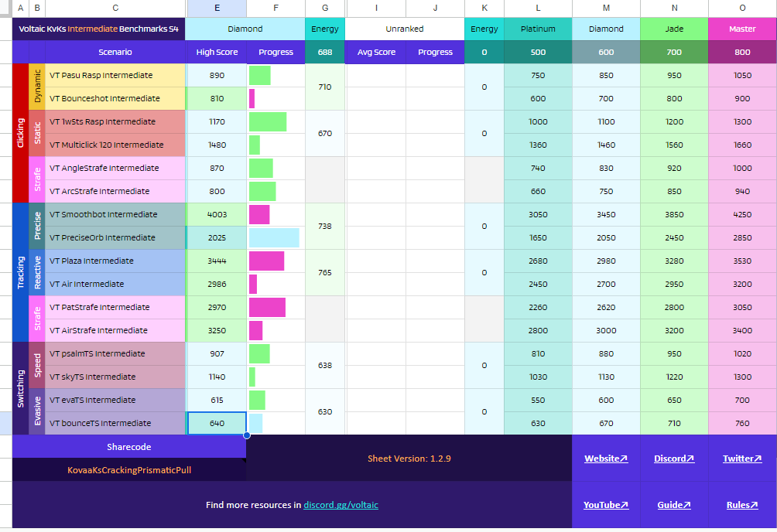Screen dimensions: 777x532
Task: Click the Platinum threshold header cell
Action: tap(538, 29)
